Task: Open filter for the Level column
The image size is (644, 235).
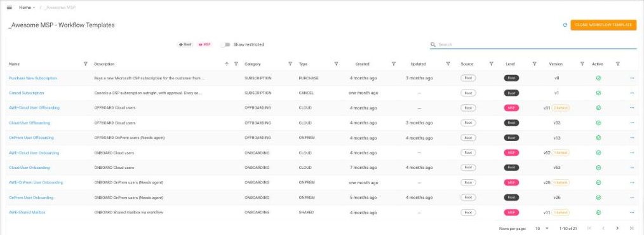Action: pyautogui.click(x=534, y=64)
